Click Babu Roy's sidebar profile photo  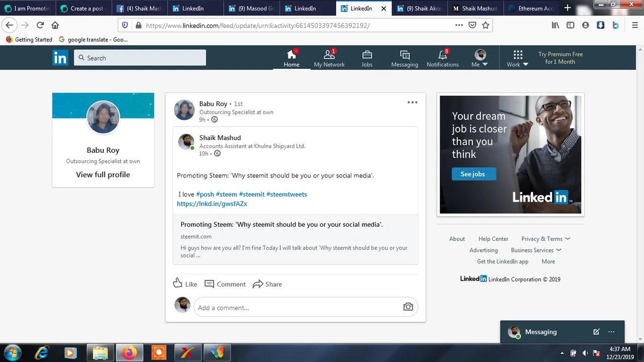point(103,117)
